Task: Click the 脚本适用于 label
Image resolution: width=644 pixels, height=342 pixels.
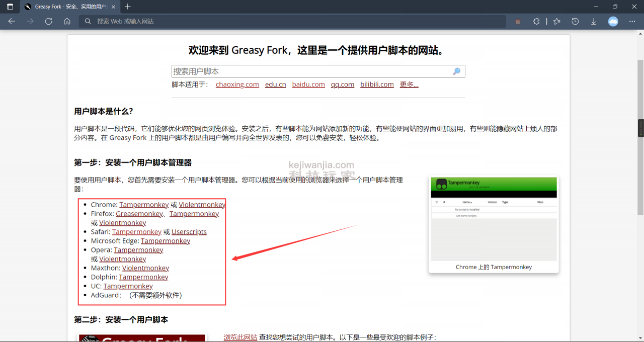Action: pyautogui.click(x=190, y=84)
